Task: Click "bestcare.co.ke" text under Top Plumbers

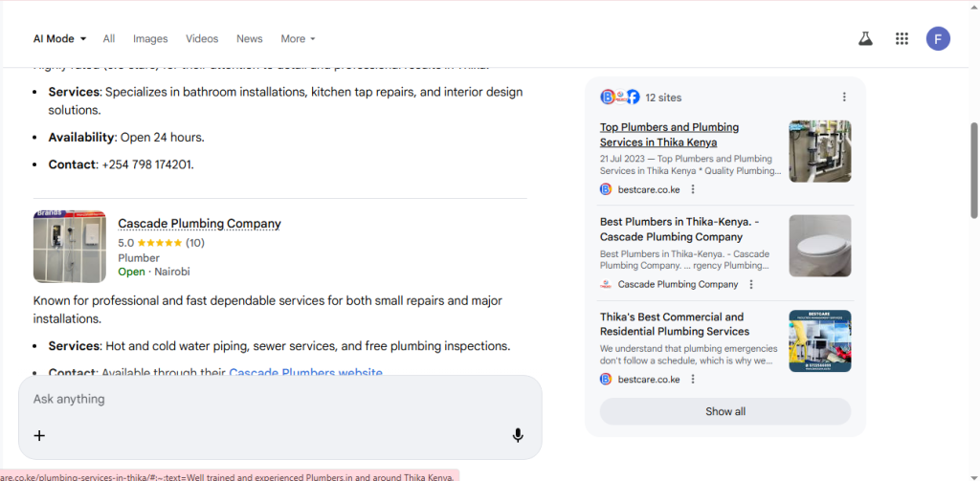Action: coord(649,189)
